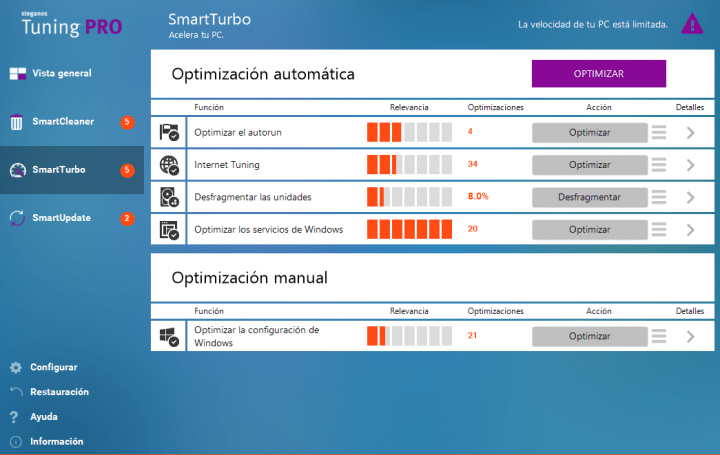Click the Windows services optimization icon
The height and width of the screenshot is (455, 720).
coord(169,230)
